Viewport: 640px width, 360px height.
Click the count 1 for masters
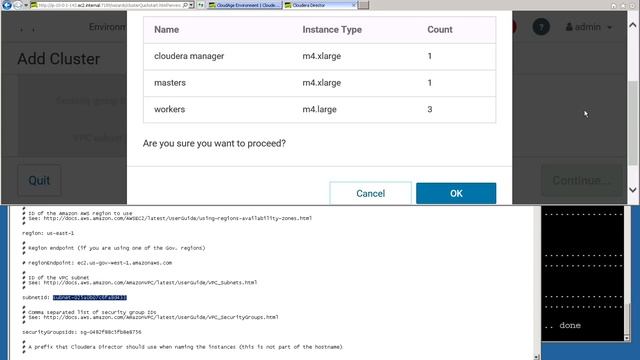coord(430,82)
